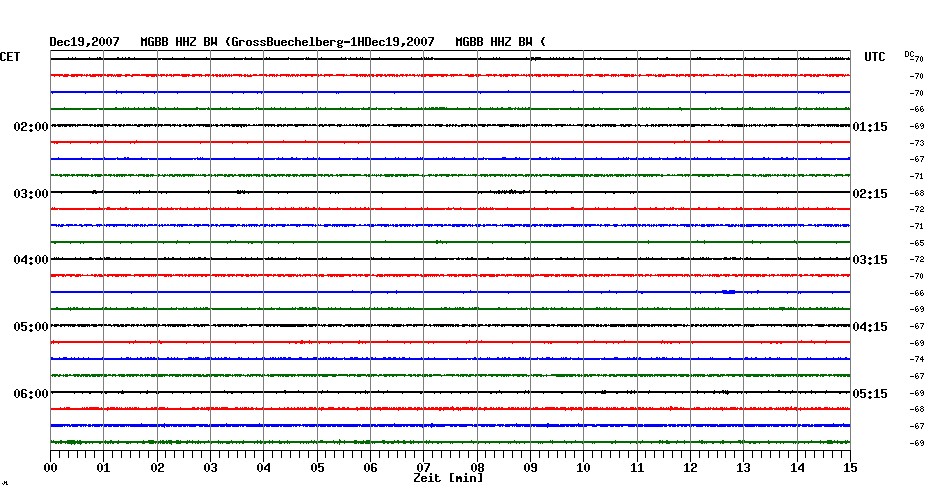
Task: Click the 13 minute axis label
Action: [743, 468]
